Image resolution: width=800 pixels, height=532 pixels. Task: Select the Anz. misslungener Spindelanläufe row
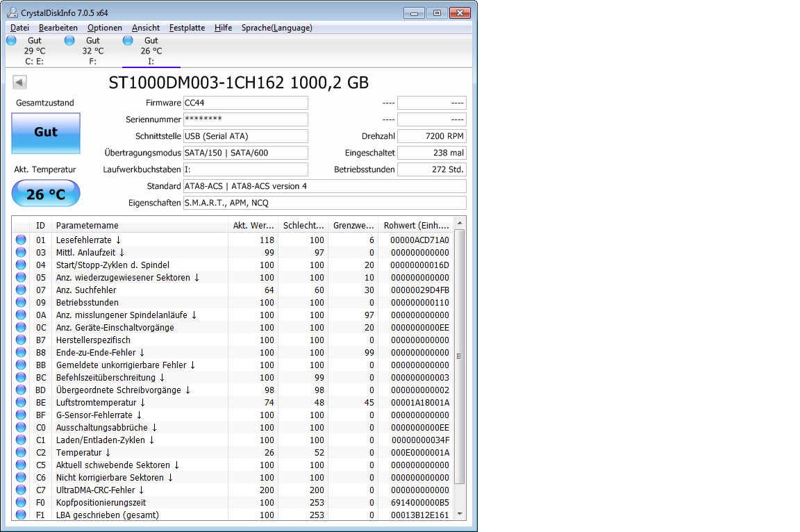point(233,315)
